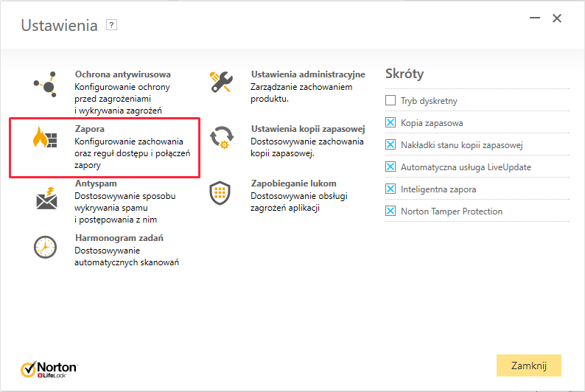The image size is (585, 392).
Task: Click 'Konfigurowanie ochrony przed zagrożeniami' description
Action: (122, 99)
